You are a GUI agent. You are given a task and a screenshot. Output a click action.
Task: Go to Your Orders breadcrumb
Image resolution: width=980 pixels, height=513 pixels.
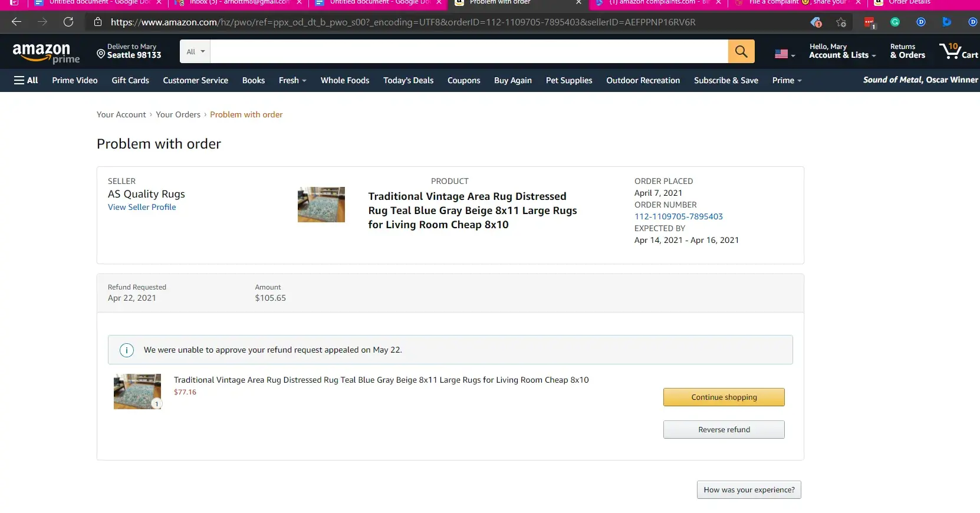178,114
